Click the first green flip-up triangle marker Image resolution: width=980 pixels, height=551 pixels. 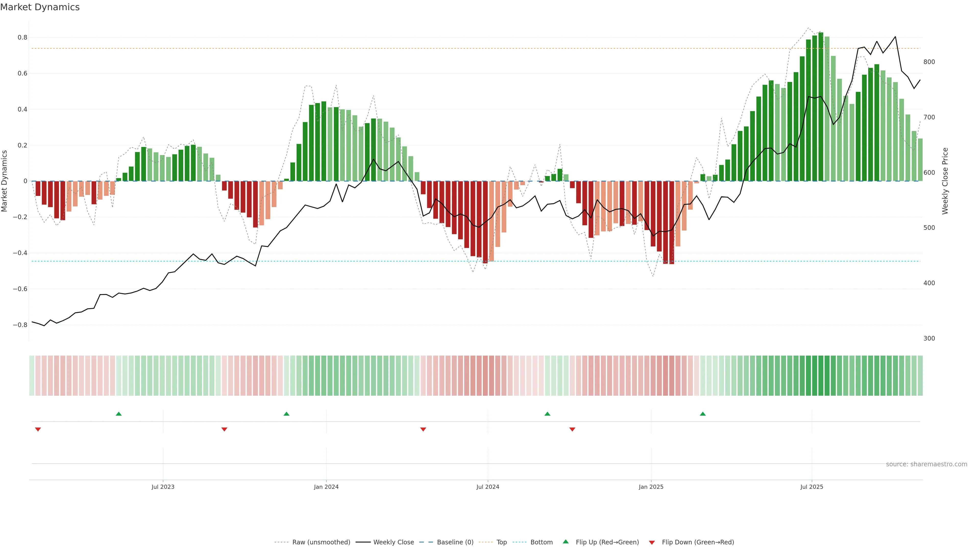click(x=119, y=414)
